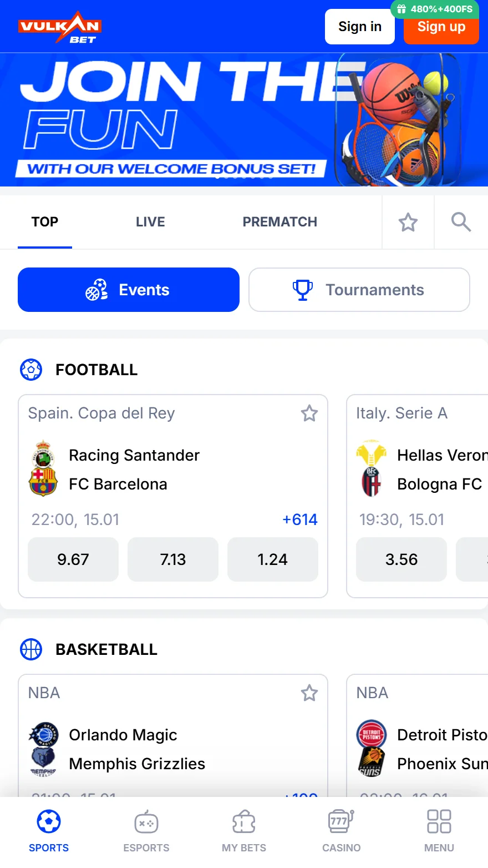488x868 pixels.
Task: Open the Menu grid icon
Action: pos(439,831)
